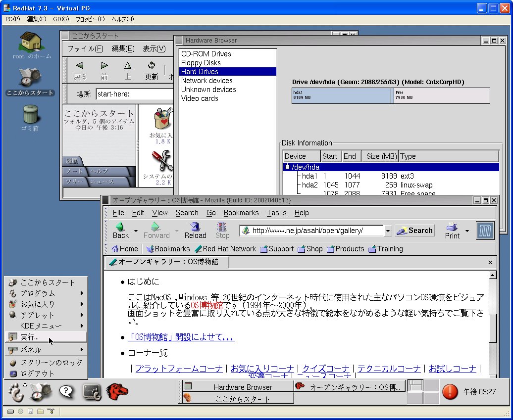Select 実行... from the GNOME menu
The height and width of the screenshot is (420, 513).
[x=46, y=337]
